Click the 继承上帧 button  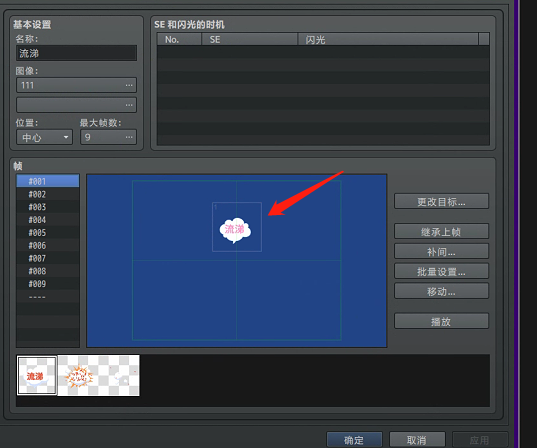pos(441,232)
